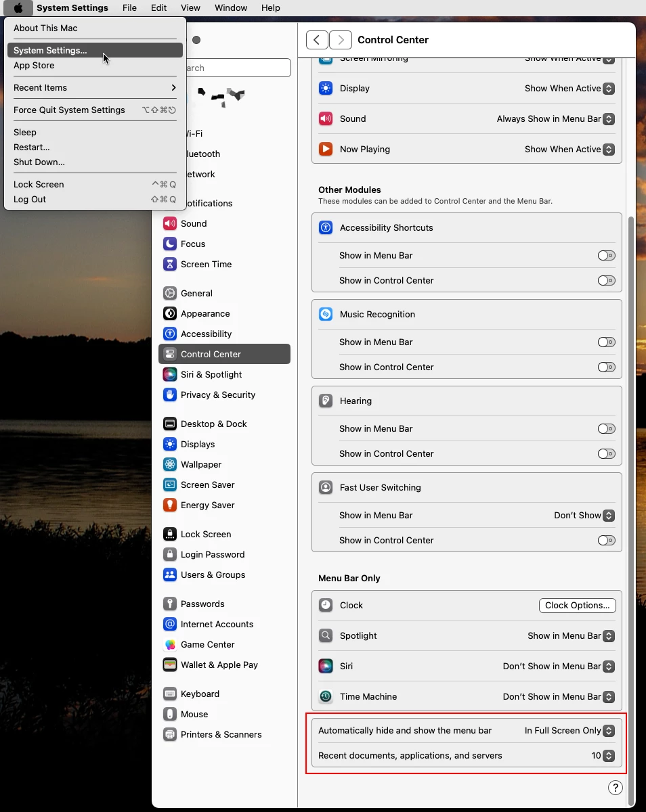Viewport: 646px width, 812px height.
Task: Open Time Machine Don't Show in Menu Bar dropdown
Action: (559, 696)
